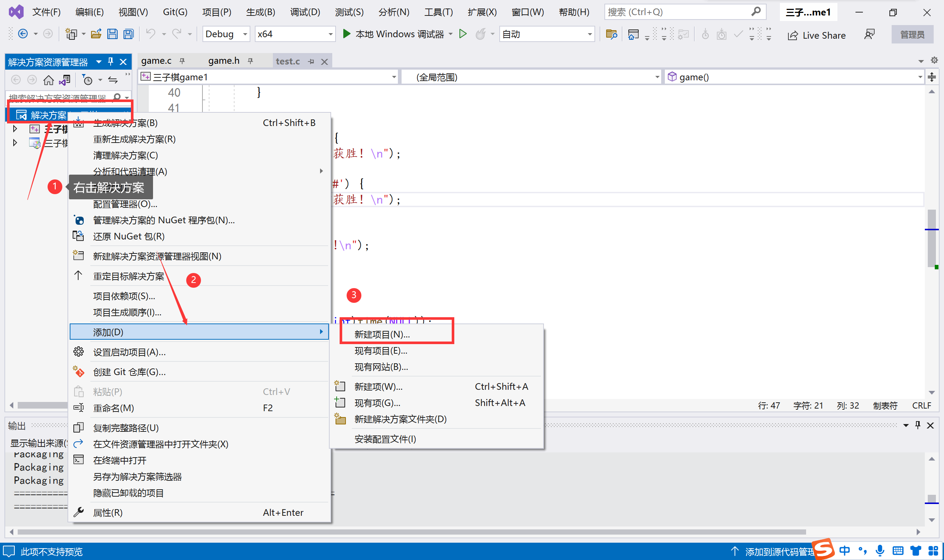Open the x64 platform dropdown
The width and height of the screenshot is (944, 560).
click(x=330, y=34)
